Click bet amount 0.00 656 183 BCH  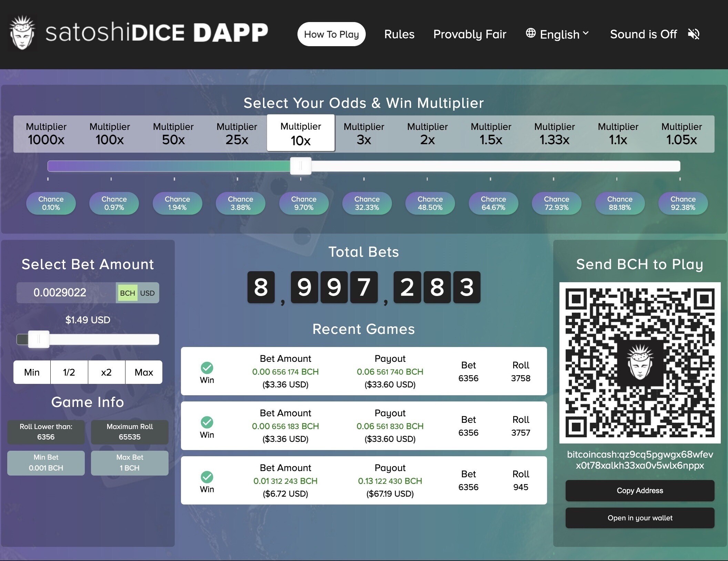tap(285, 426)
